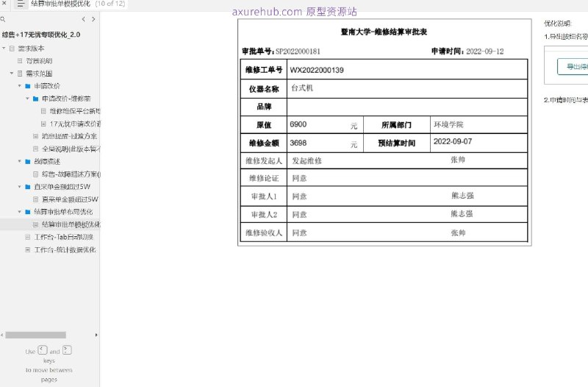Click the page icon of 消息提醒-过渡方案
588x387 pixels.
point(35,136)
